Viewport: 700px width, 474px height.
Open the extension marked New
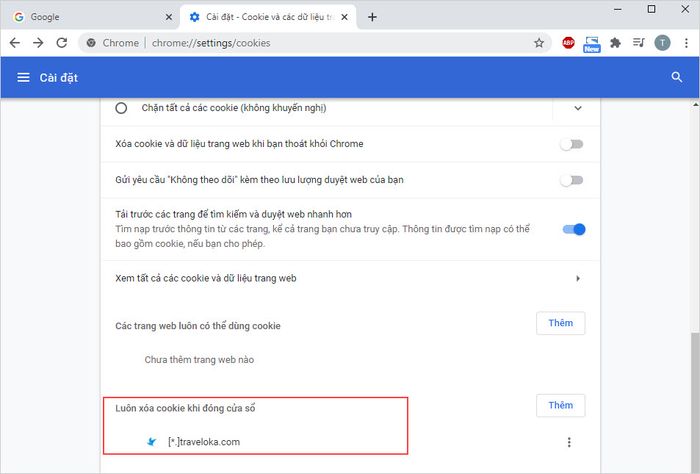592,45
